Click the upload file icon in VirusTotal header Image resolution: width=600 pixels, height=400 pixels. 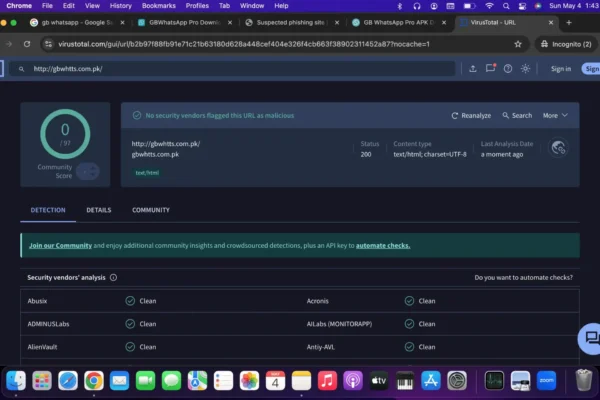473,69
